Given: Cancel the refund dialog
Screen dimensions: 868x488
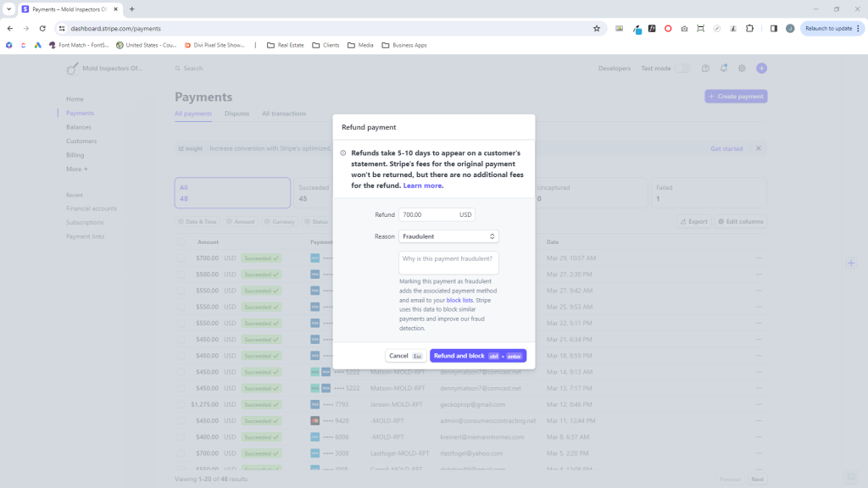Looking at the screenshot, I should tap(405, 356).
